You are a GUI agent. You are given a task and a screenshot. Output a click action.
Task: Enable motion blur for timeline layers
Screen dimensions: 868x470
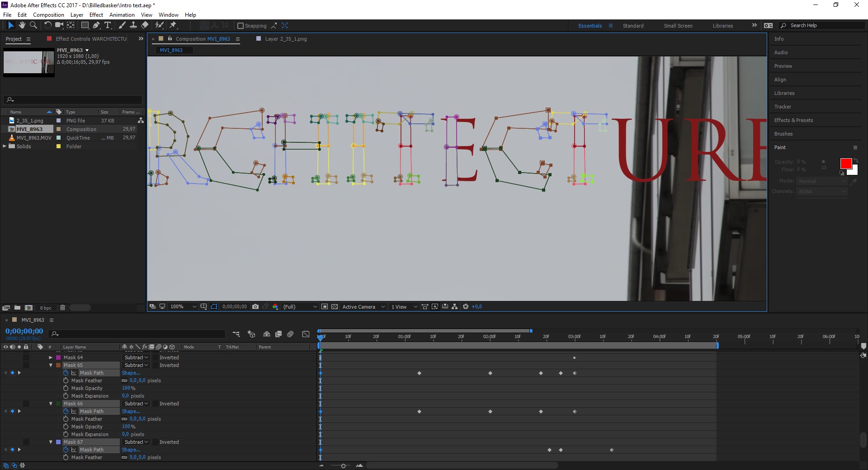[x=290, y=334]
